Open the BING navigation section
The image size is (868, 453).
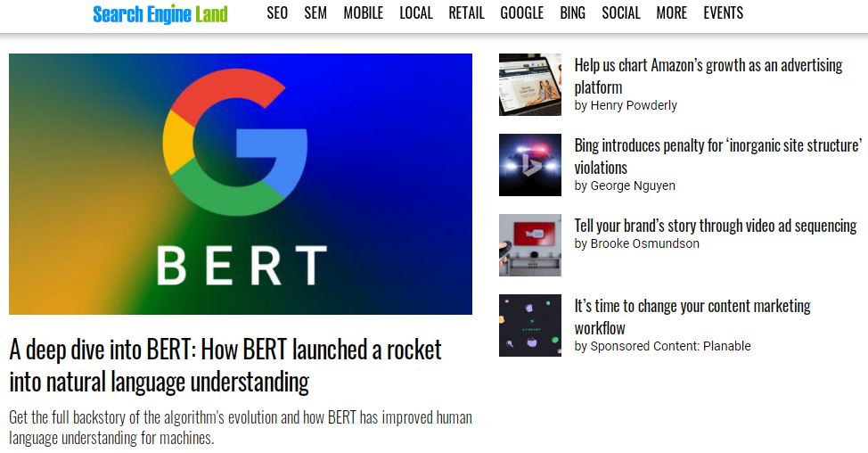coord(572,12)
